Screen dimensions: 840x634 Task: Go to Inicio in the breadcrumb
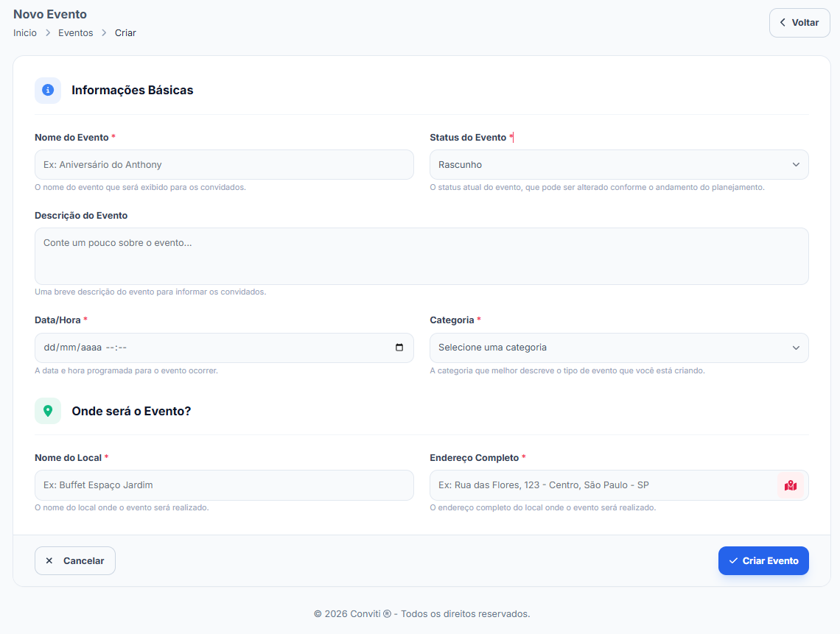click(x=25, y=33)
